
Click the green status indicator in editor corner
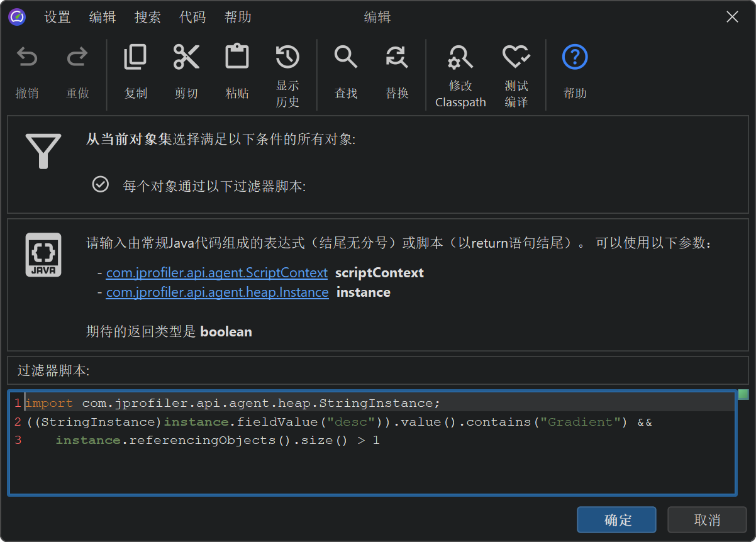click(743, 395)
